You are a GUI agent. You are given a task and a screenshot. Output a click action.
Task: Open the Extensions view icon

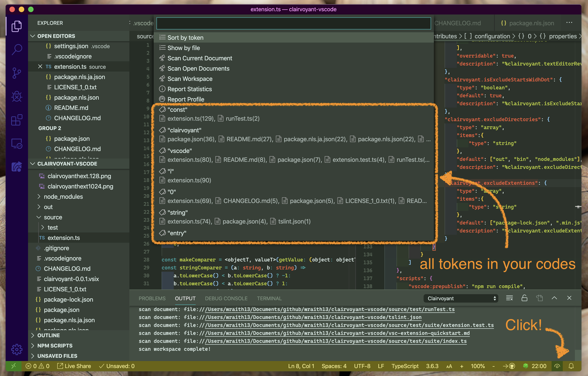[17, 120]
